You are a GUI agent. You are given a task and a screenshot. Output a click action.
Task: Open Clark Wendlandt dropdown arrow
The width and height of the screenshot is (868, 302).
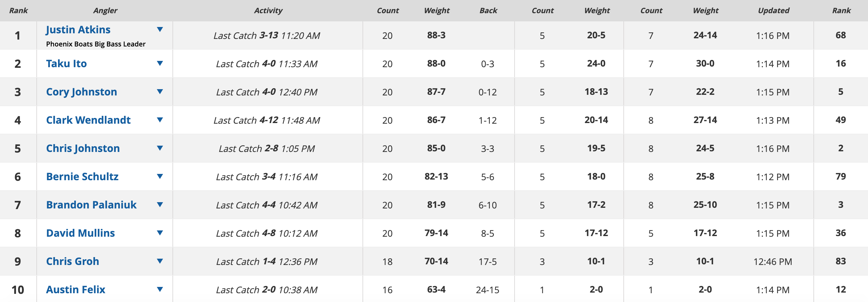160,120
